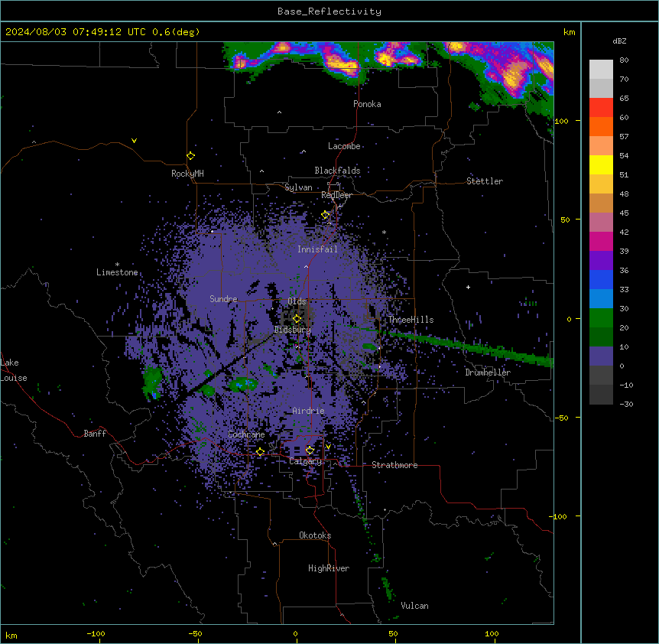The image size is (659, 644).
Task: Click the white asterisk above Limestone
Action: pyautogui.click(x=117, y=265)
